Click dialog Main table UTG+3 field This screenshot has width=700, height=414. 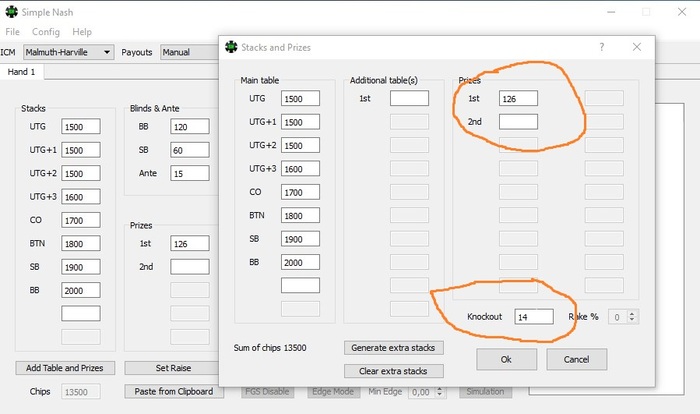coord(300,169)
